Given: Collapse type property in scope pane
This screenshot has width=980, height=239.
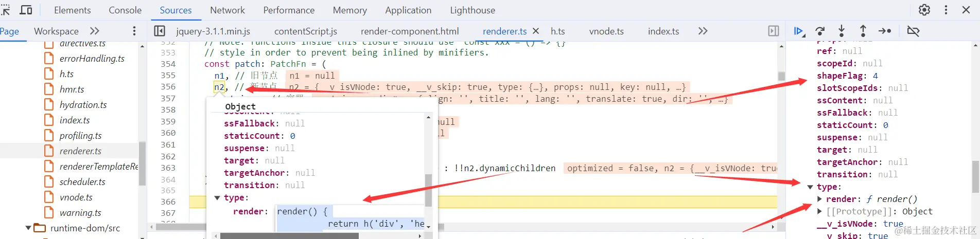Looking at the screenshot, I should tap(810, 187).
